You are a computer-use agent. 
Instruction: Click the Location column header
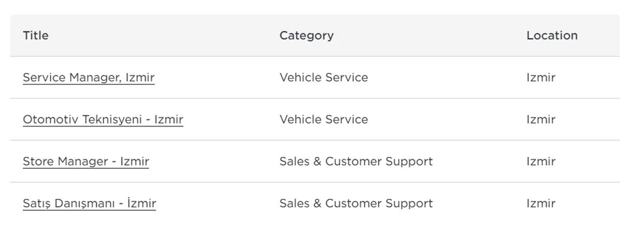pyautogui.click(x=552, y=36)
